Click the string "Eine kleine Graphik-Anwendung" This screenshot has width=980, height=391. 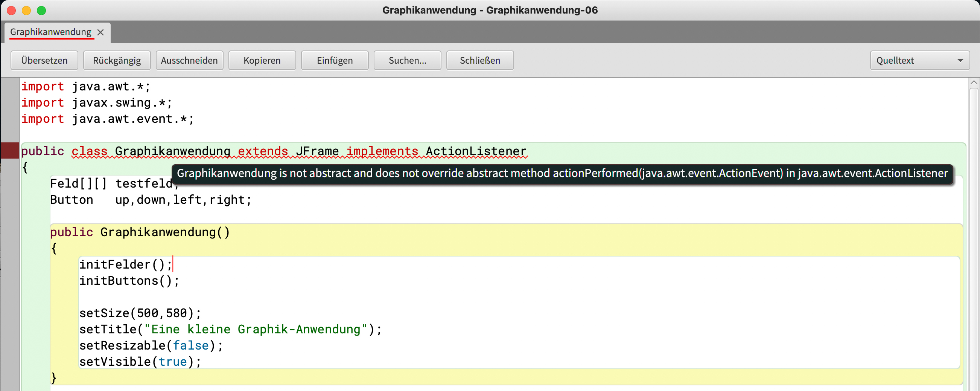[x=256, y=329]
